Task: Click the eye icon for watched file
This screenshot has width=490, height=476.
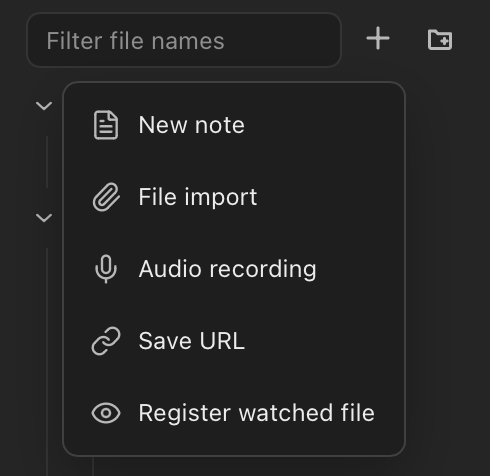Action: coord(106,413)
